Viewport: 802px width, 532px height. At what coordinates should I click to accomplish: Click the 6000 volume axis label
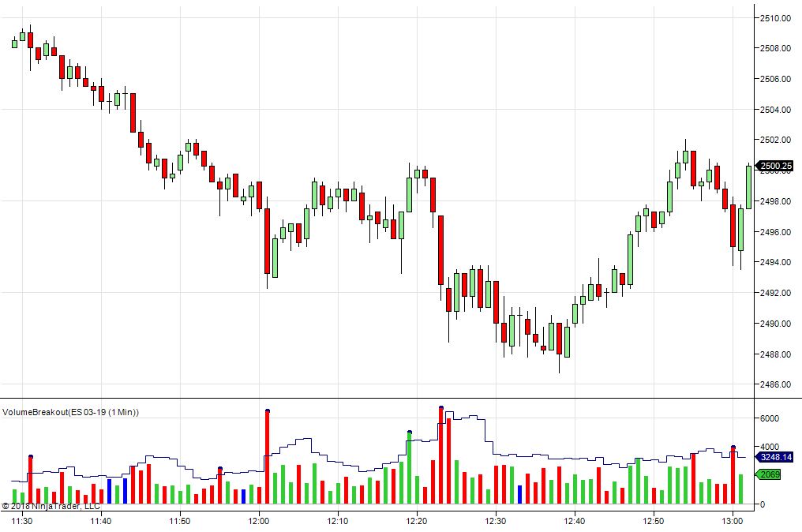(770, 418)
